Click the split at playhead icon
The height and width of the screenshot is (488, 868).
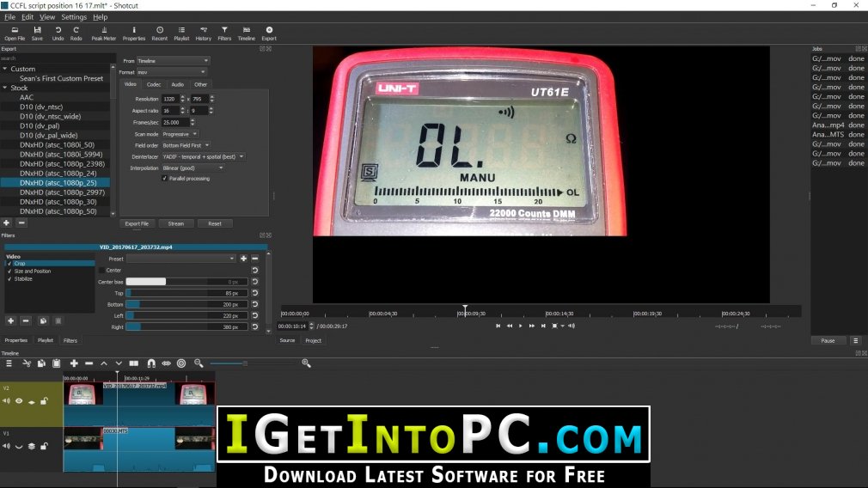(134, 363)
